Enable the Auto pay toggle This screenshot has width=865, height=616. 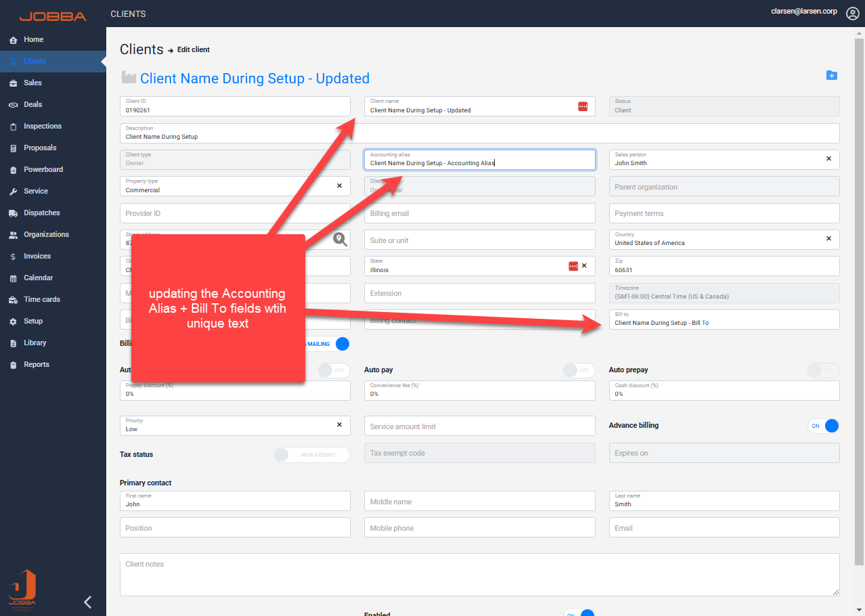pos(579,370)
